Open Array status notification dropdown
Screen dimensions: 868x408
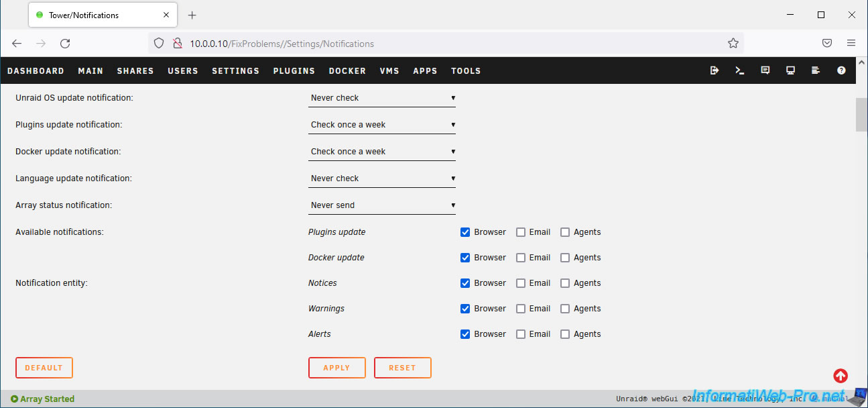pos(382,205)
